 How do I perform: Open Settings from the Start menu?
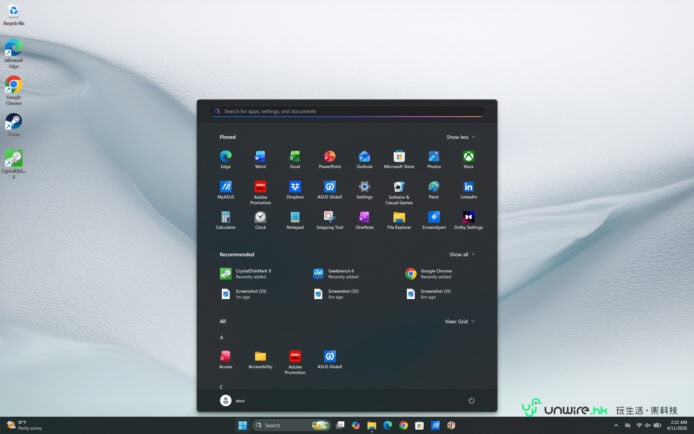364,190
